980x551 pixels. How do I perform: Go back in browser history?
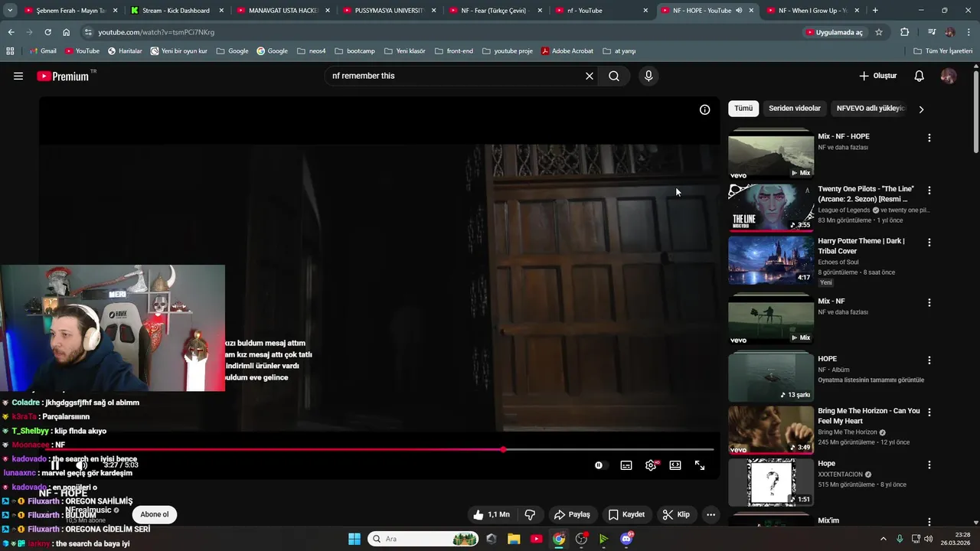coord(11,32)
